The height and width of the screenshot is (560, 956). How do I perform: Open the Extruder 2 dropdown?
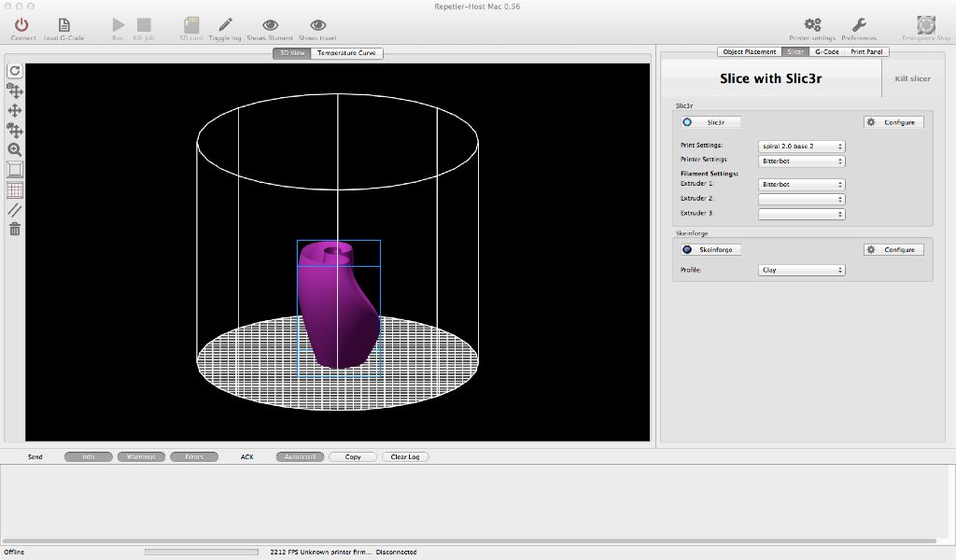(801, 199)
